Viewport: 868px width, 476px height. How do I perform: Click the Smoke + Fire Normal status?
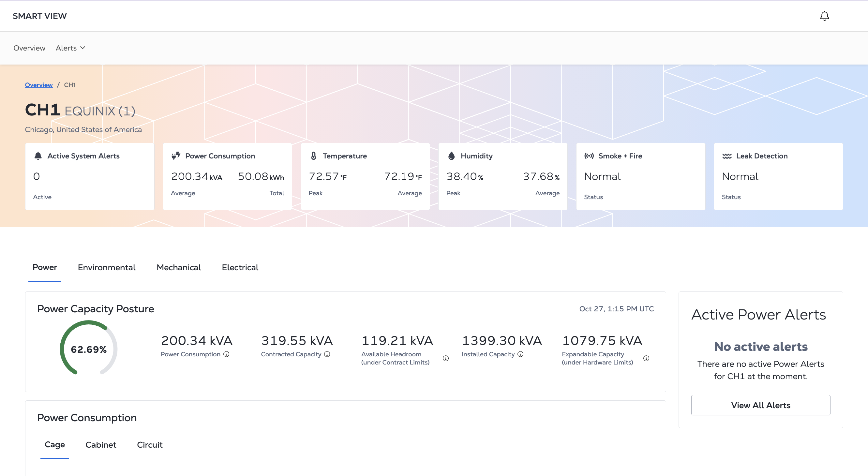pos(602,176)
